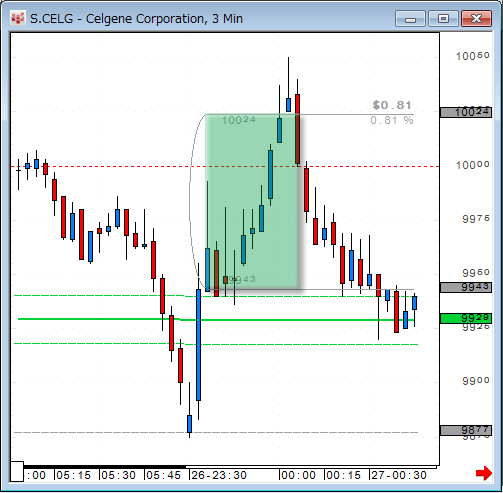Click the S.CELG chart window icon

pyautogui.click(x=17, y=18)
